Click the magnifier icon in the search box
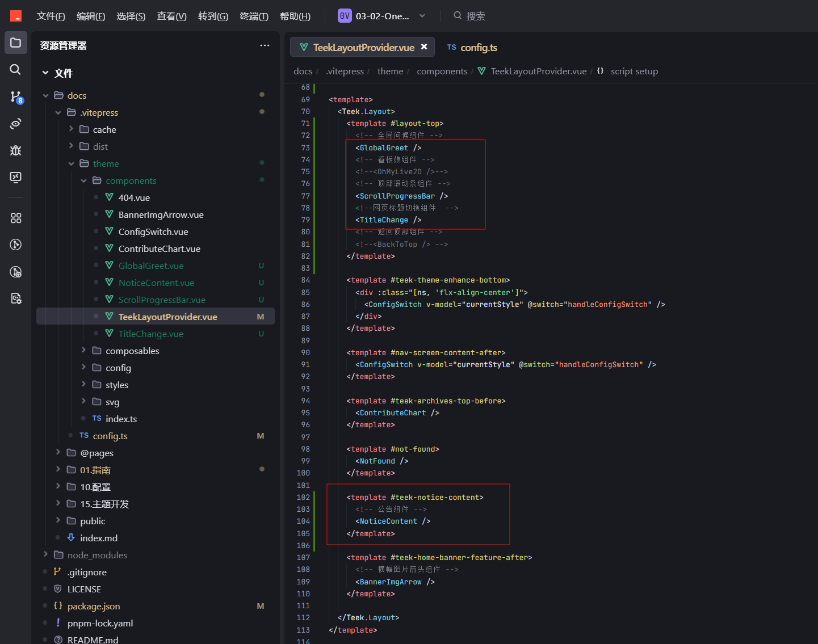Screen dimensions: 818x644 pyautogui.click(x=458, y=16)
